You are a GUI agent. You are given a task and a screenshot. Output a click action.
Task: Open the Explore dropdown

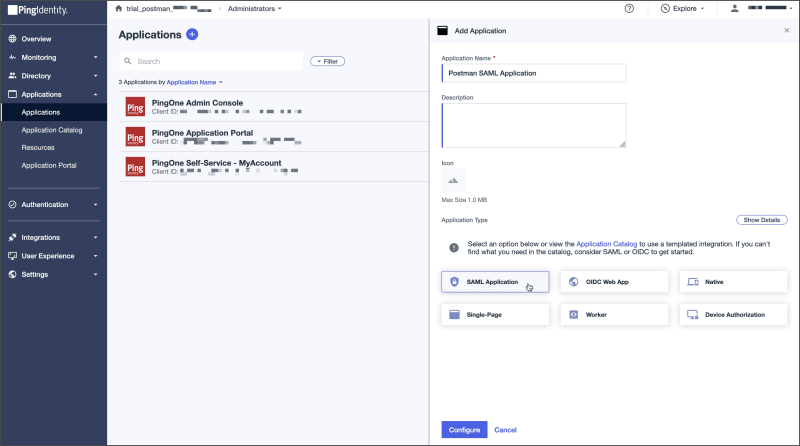pyautogui.click(x=682, y=8)
